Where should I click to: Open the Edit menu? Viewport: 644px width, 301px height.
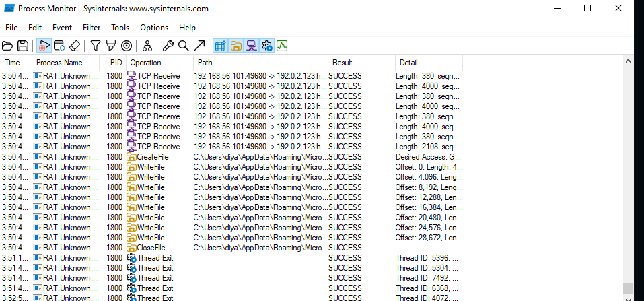35,28
